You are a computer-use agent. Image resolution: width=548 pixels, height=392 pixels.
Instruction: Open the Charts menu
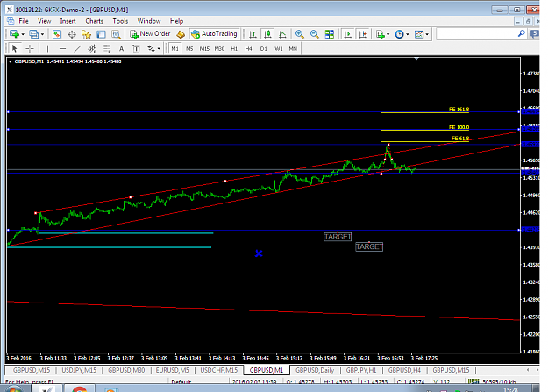click(x=95, y=21)
